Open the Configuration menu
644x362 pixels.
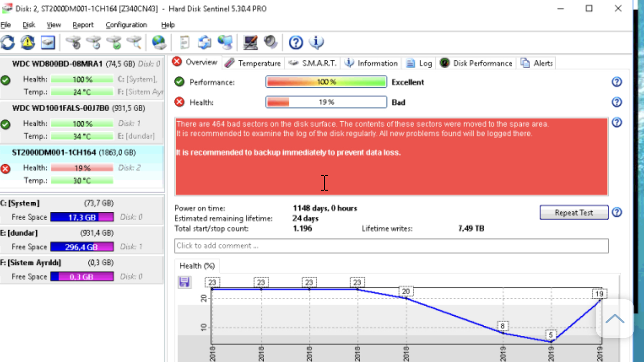(x=126, y=25)
